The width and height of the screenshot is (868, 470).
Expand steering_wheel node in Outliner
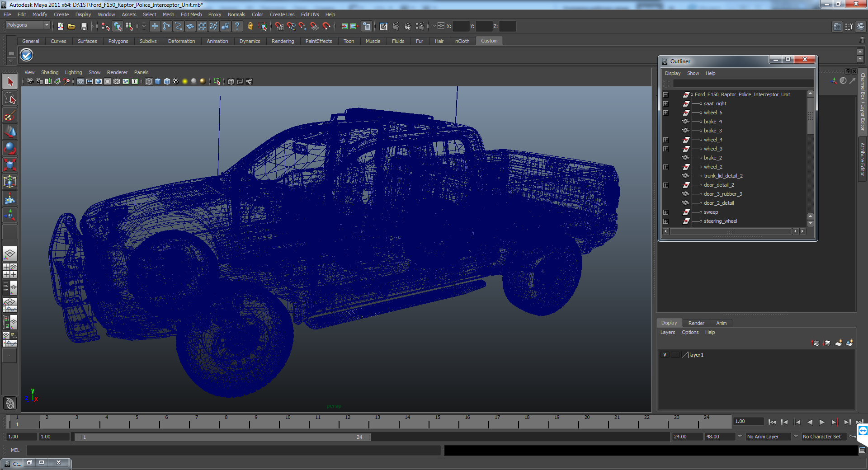point(666,221)
